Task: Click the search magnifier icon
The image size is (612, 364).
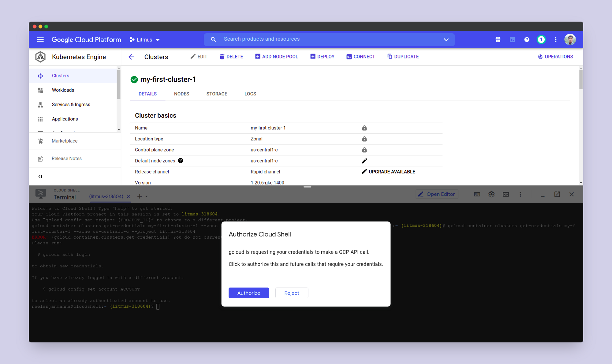Action: pos(213,39)
